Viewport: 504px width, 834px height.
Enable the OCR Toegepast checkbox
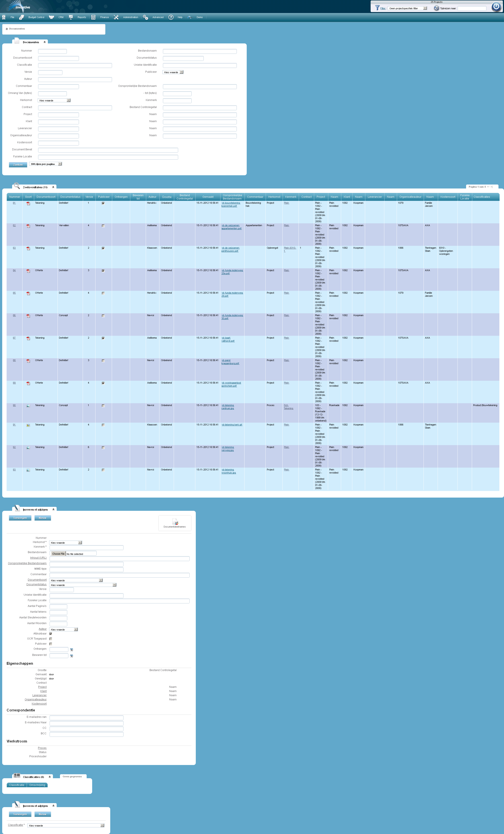click(51, 639)
